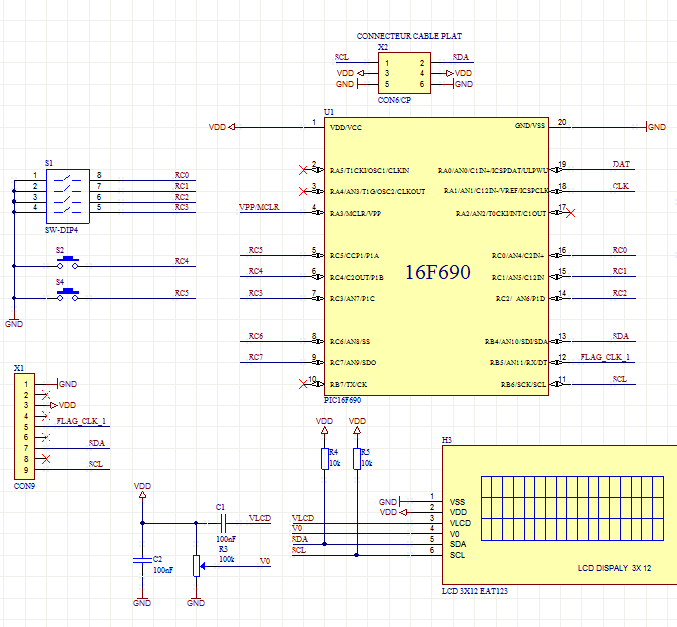Click the RC7 net label left of U1
The height and width of the screenshot is (627, 677).
pyautogui.click(x=256, y=357)
